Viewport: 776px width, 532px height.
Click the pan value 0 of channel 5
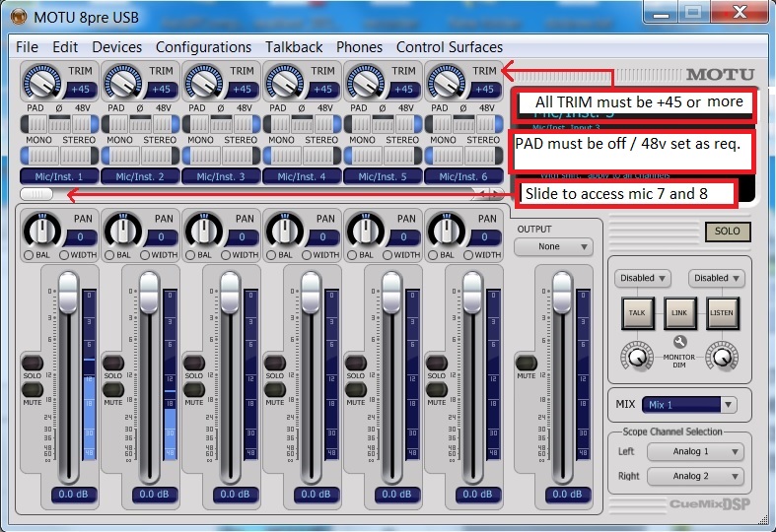tap(404, 237)
